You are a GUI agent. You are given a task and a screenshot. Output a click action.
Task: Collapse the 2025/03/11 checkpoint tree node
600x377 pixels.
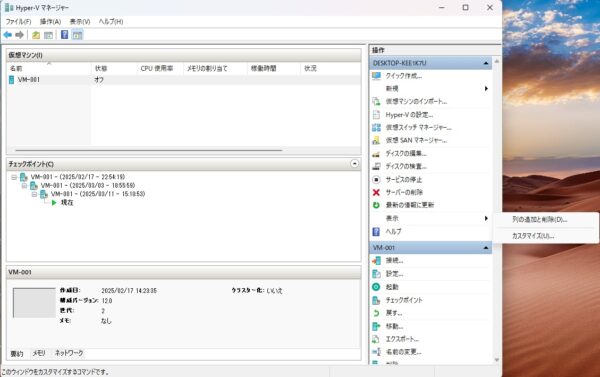(34, 194)
